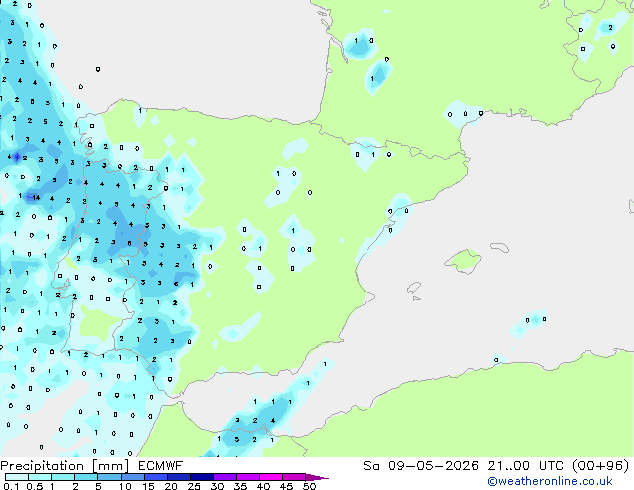
Task: Click the '[mm]' unit label
Action: [x=111, y=466]
